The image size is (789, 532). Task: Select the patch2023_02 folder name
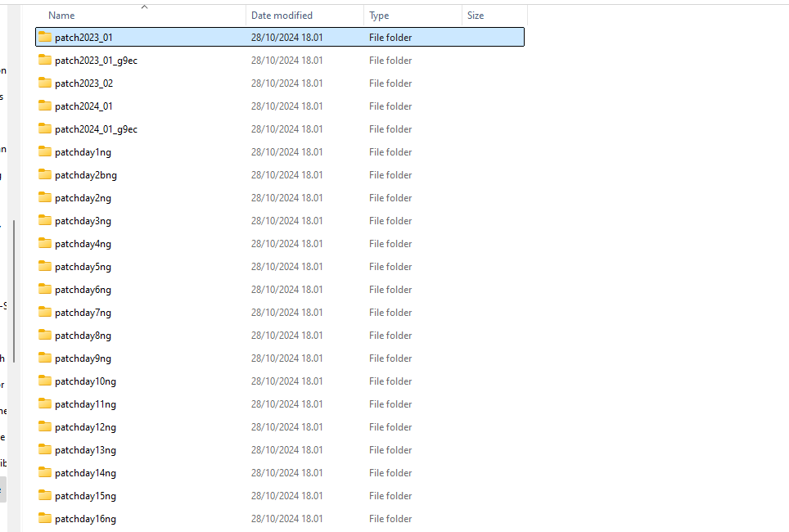[x=84, y=83]
